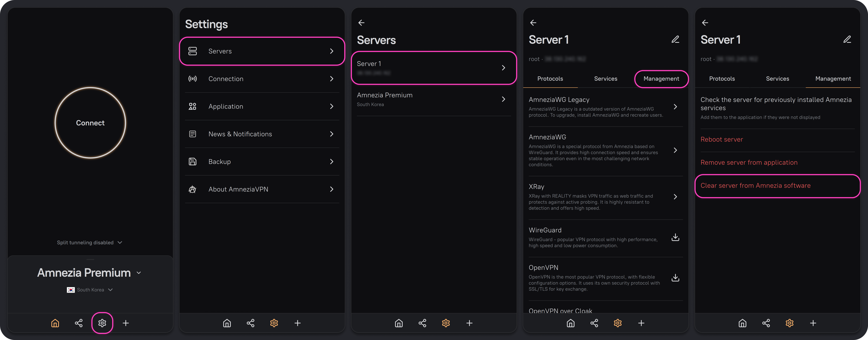Click Clear server from Amnezia software
The image size is (868, 340).
[x=755, y=186]
